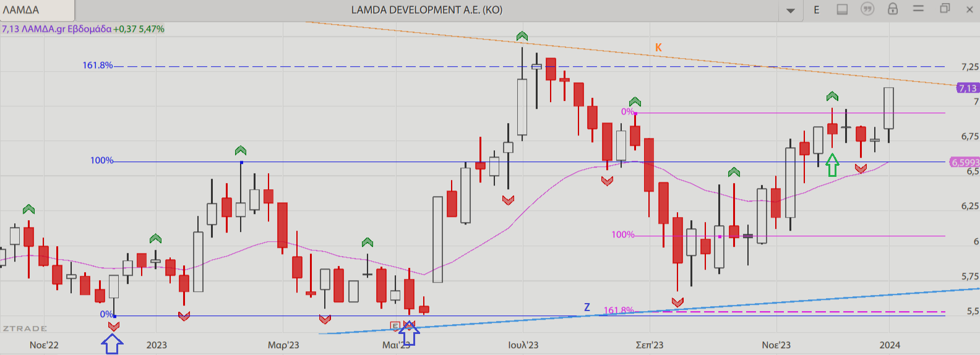This screenshot has height=355, width=980.
Task: Select blue outlined up arrow near Μαι'23
Action: (x=410, y=334)
